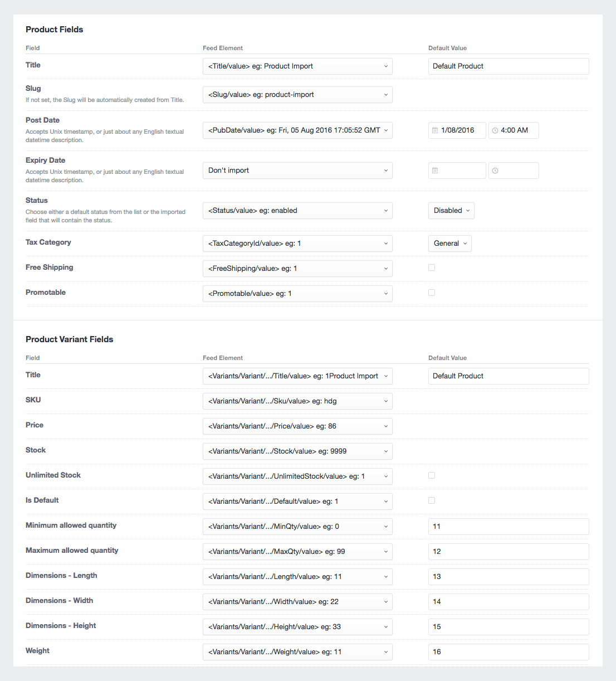Viewport: 616px width, 681px height.
Task: Open the Slug feed element dropdown
Action: 297,95
